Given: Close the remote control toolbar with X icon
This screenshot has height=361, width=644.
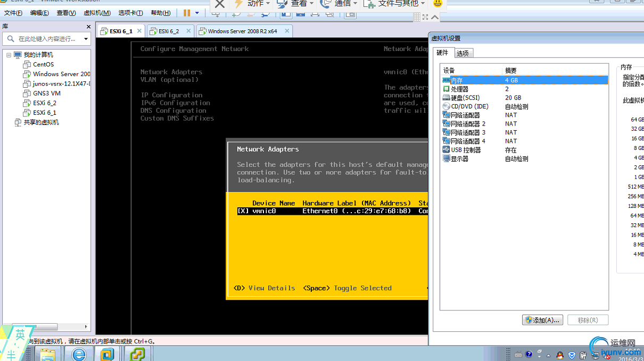Looking at the screenshot, I should click(x=219, y=4).
